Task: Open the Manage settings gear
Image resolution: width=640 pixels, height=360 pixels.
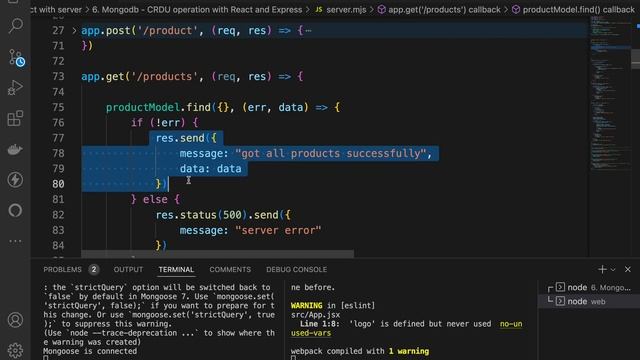Action: (15, 350)
